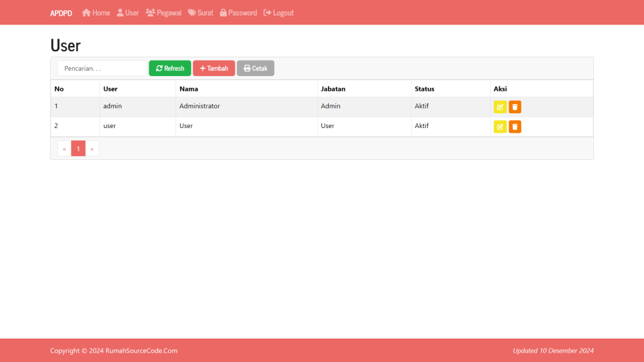
Task: Print the list with the Cetak button
Action: pyautogui.click(x=255, y=69)
